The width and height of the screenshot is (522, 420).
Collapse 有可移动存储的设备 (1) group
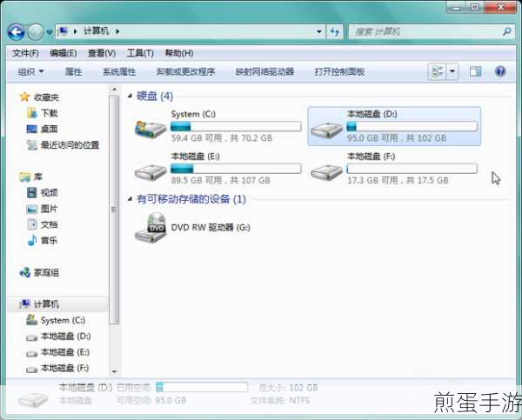tap(130, 199)
